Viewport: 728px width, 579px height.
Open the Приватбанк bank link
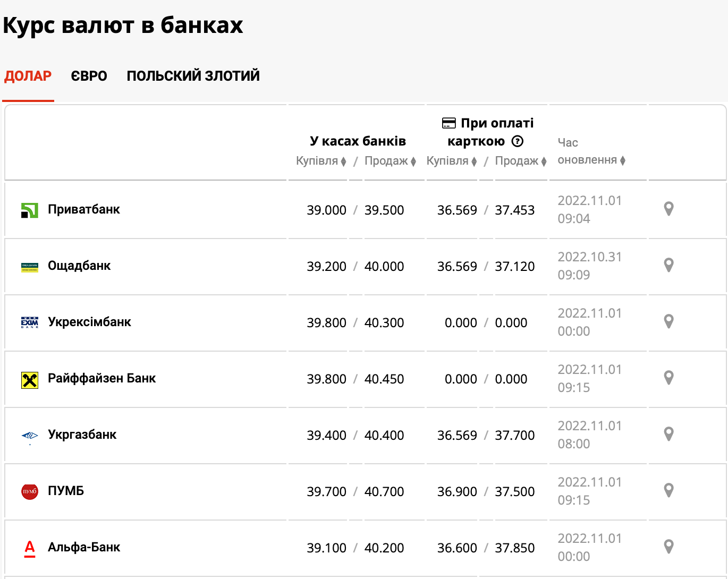pos(84,209)
